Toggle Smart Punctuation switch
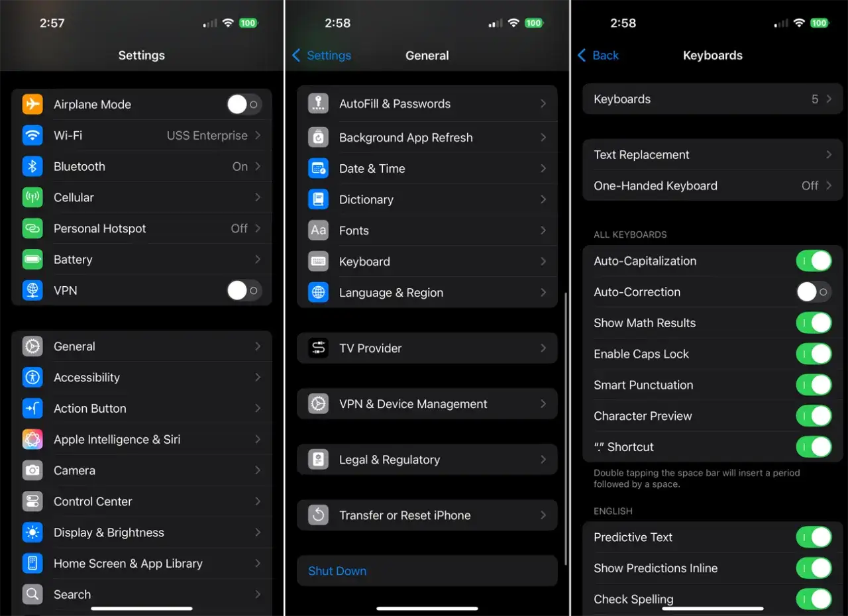Image resolution: width=848 pixels, height=616 pixels. 814,385
